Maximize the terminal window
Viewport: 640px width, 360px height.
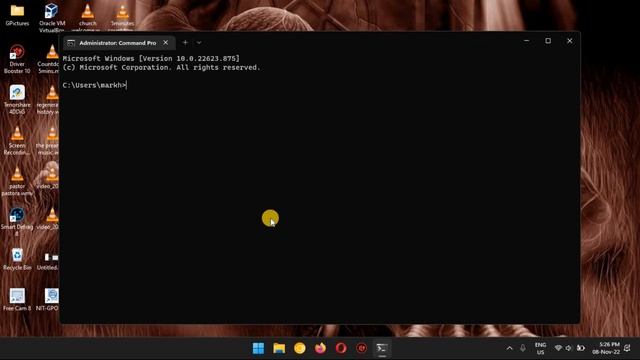548,41
